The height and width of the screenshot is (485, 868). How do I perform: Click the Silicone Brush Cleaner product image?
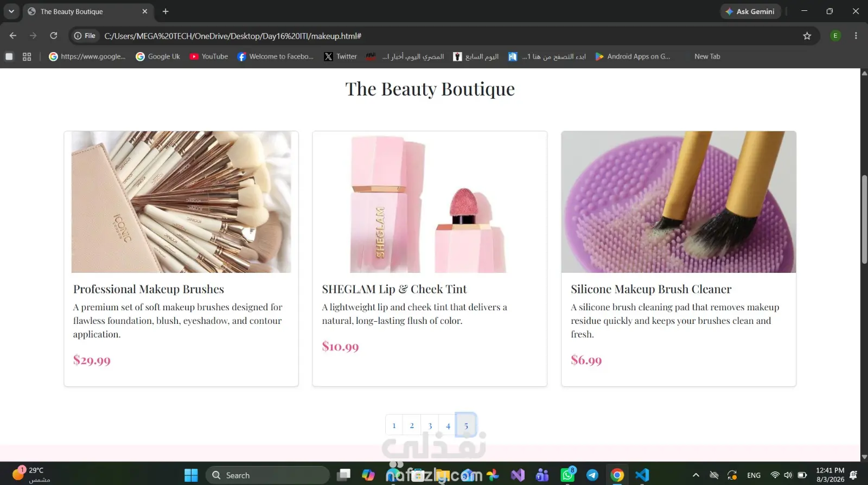pyautogui.click(x=679, y=202)
